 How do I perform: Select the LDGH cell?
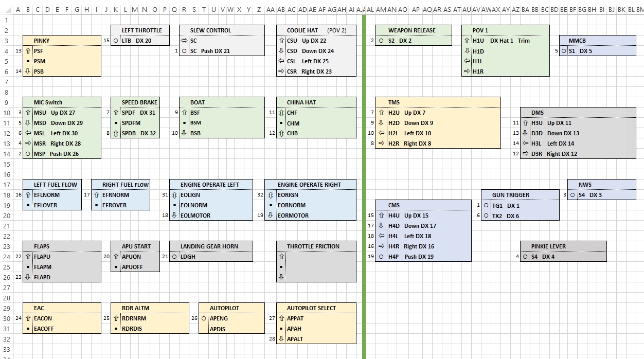[216, 257]
